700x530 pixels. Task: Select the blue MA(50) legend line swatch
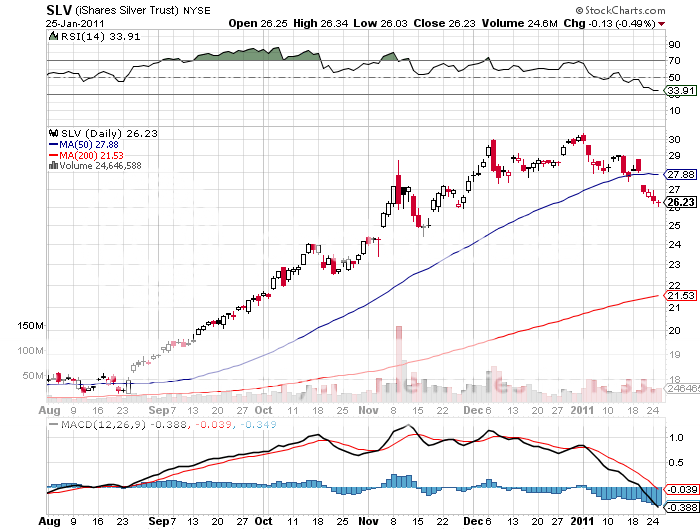point(53,145)
